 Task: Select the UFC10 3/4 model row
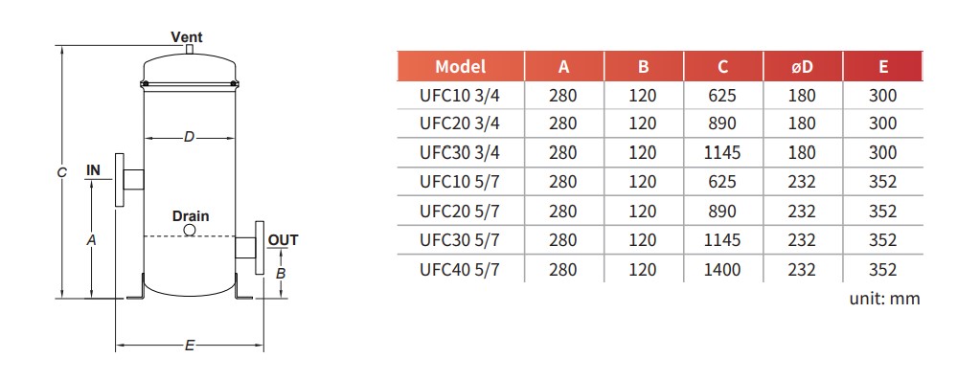point(660,96)
